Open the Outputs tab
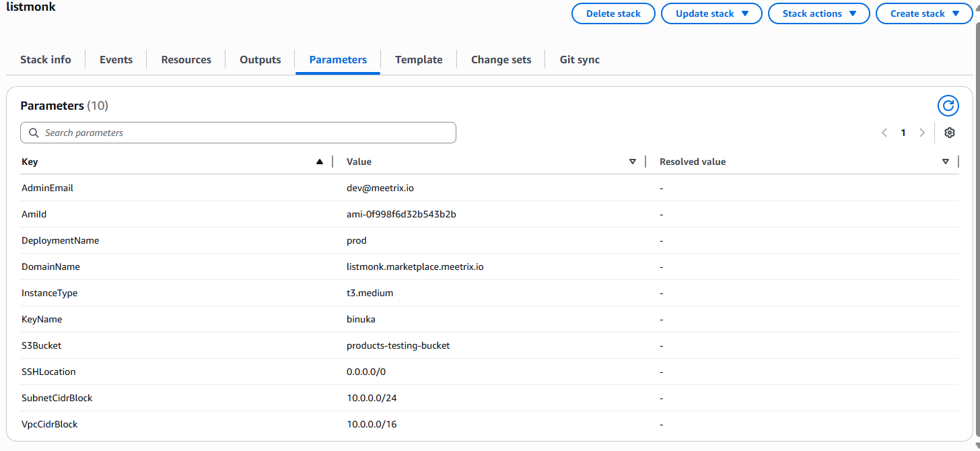 coord(260,59)
